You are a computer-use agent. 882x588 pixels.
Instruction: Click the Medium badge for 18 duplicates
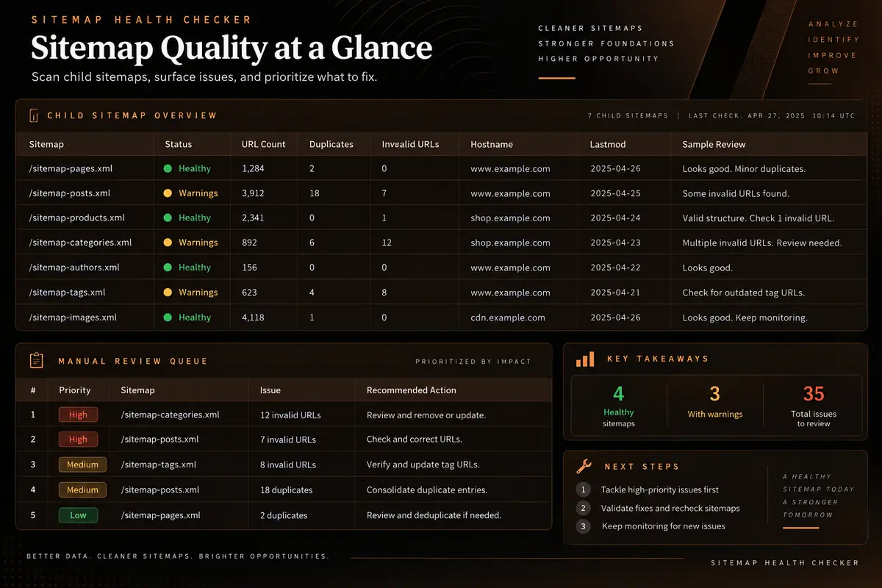pos(82,490)
